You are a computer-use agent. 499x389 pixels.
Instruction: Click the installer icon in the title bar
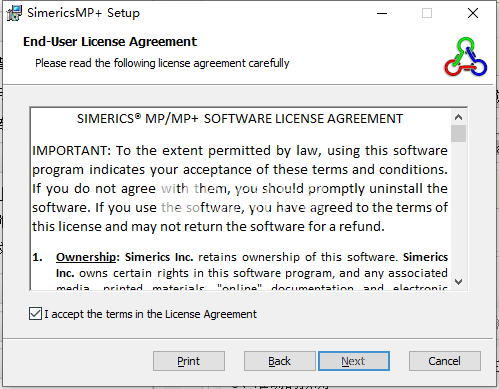(14, 13)
